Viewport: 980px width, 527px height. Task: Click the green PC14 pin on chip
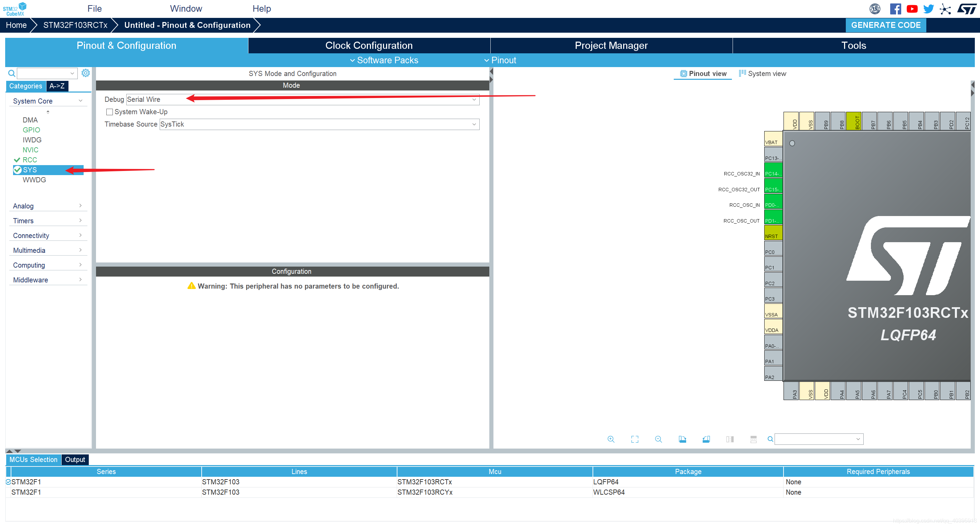(773, 170)
